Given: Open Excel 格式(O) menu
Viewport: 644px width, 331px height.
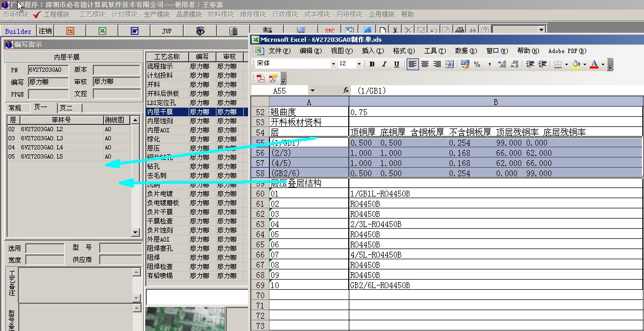Looking at the screenshot, I should 403,51.
